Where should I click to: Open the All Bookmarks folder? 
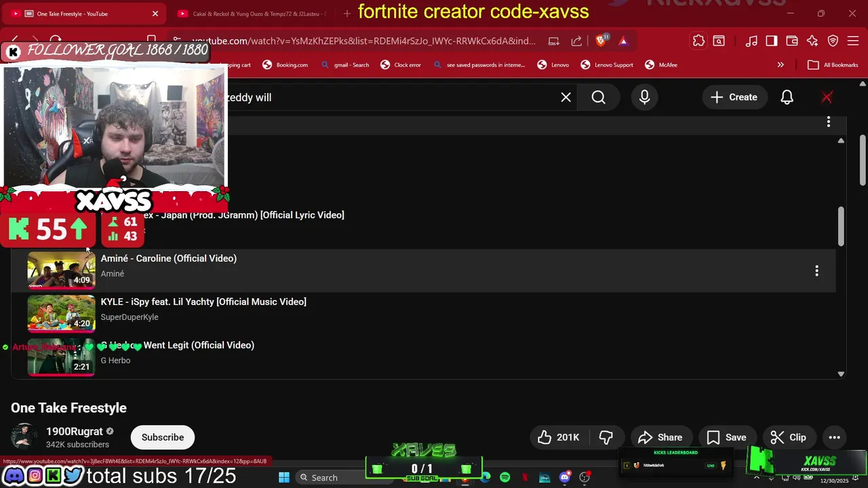(833, 65)
